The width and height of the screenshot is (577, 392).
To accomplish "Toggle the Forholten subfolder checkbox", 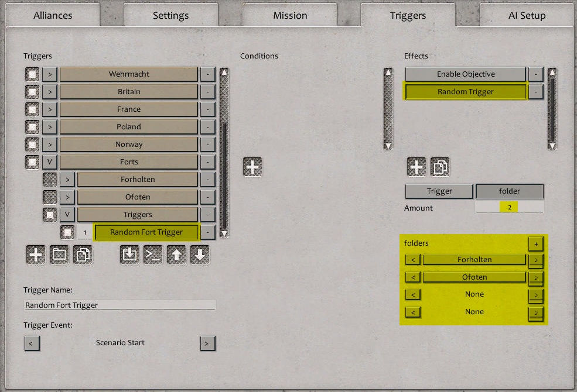I will pyautogui.click(x=50, y=180).
